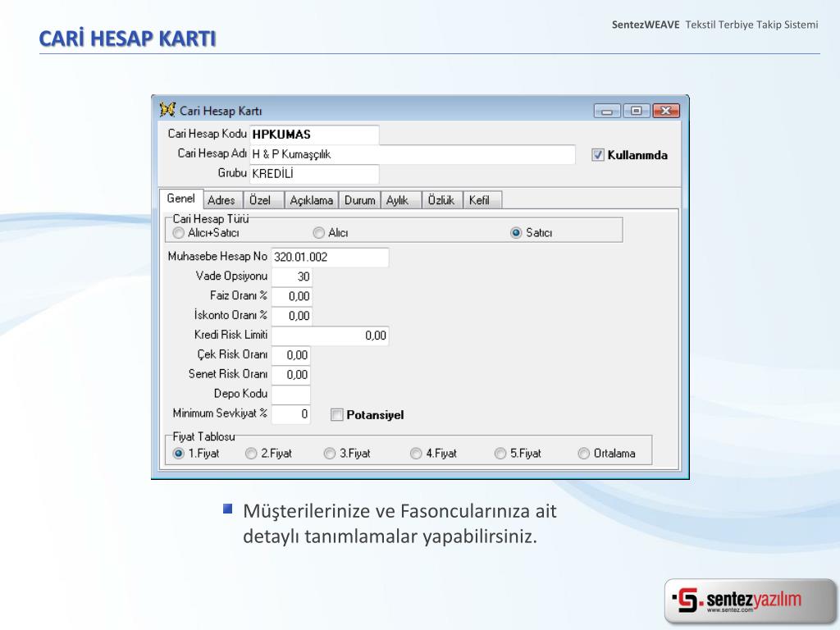This screenshot has width=840, height=630.
Task: Click the Senet Risk Oranı field
Action: click(291, 374)
